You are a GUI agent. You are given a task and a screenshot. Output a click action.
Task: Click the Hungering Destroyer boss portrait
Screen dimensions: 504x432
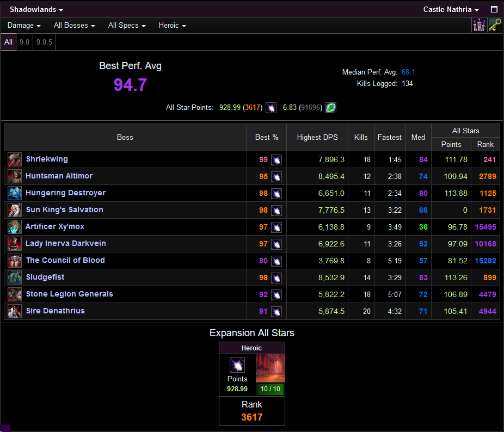point(15,193)
